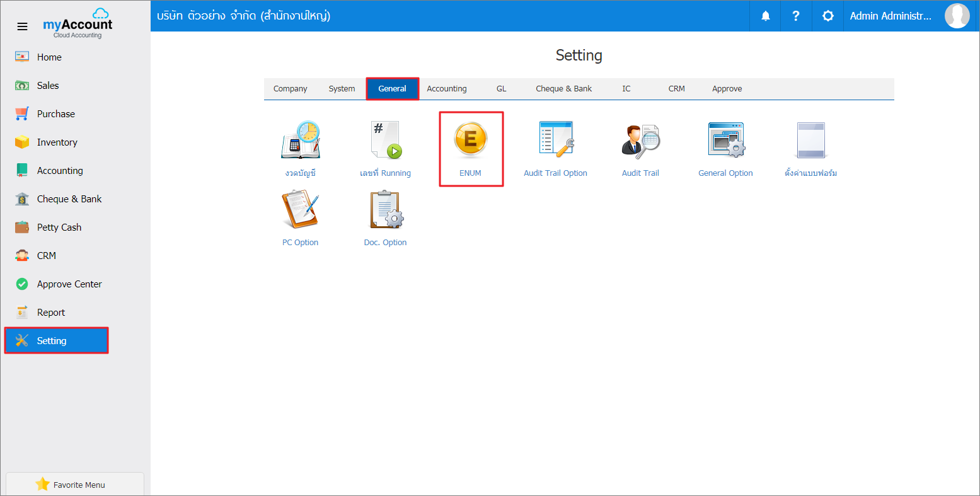This screenshot has width=980, height=496.
Task: Click the Home label in sidebar
Action: point(49,57)
